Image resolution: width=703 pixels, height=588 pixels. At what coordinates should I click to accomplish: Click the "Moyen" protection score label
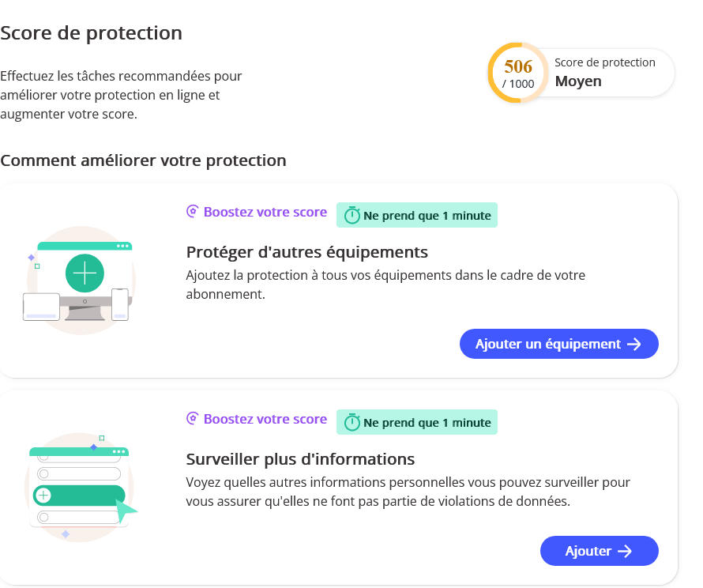pyautogui.click(x=578, y=81)
